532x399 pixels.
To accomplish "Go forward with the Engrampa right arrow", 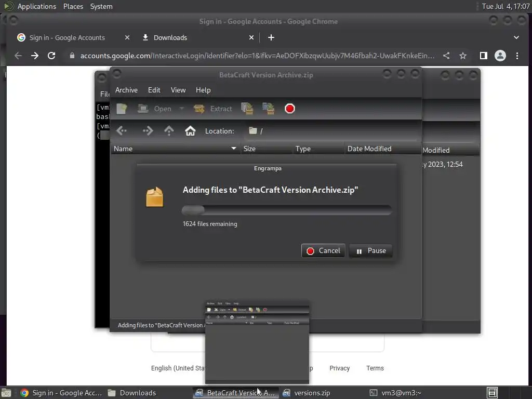I will pos(147,131).
